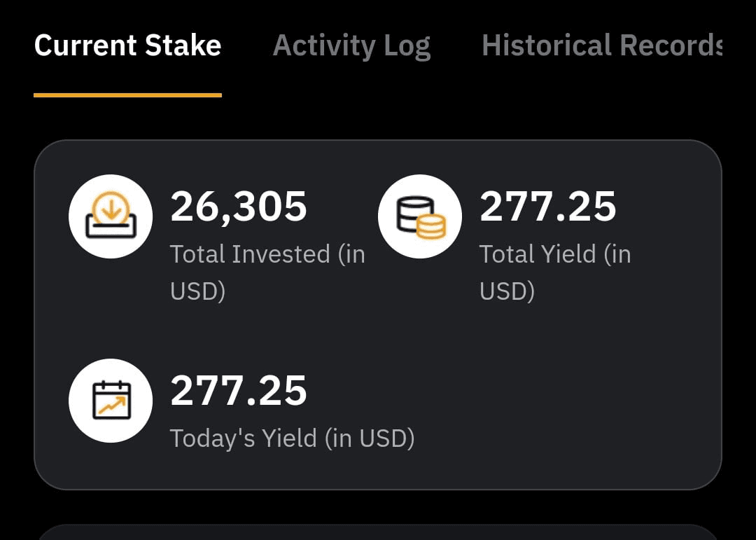Viewport: 756px width, 540px height.
Task: Tap the Total Invested deposit icon
Action: (x=111, y=216)
